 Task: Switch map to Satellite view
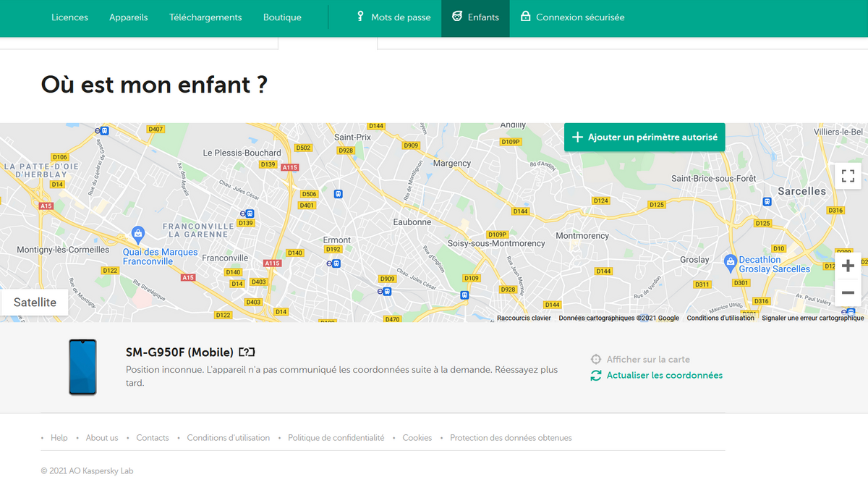pyautogui.click(x=35, y=303)
